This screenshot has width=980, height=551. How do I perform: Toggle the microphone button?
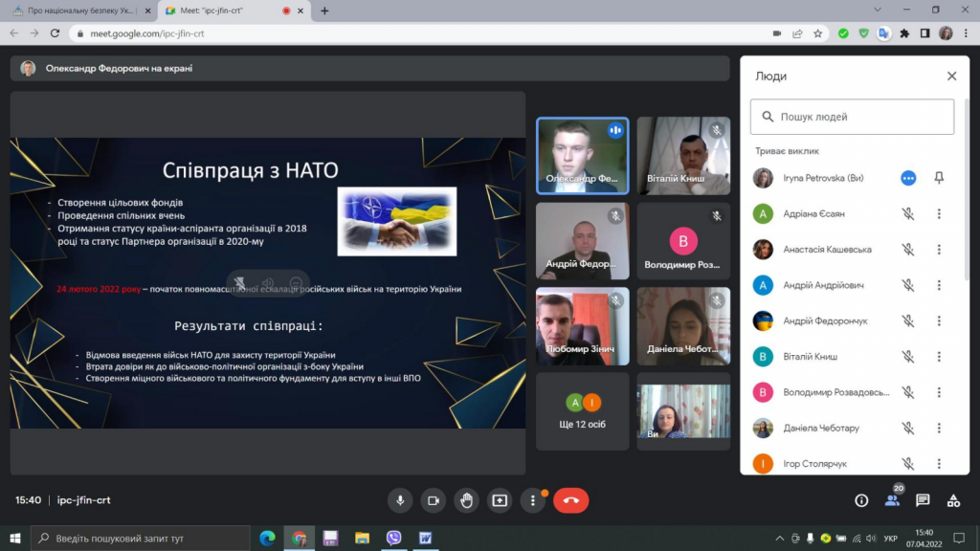[x=400, y=500]
